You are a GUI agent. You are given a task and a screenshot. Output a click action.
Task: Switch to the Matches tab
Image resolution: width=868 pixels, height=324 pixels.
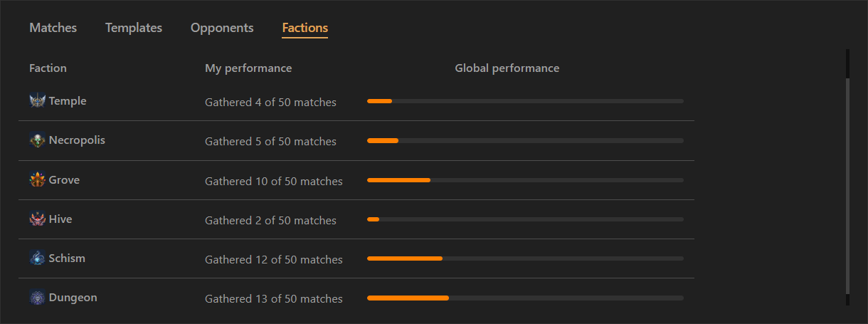click(53, 28)
